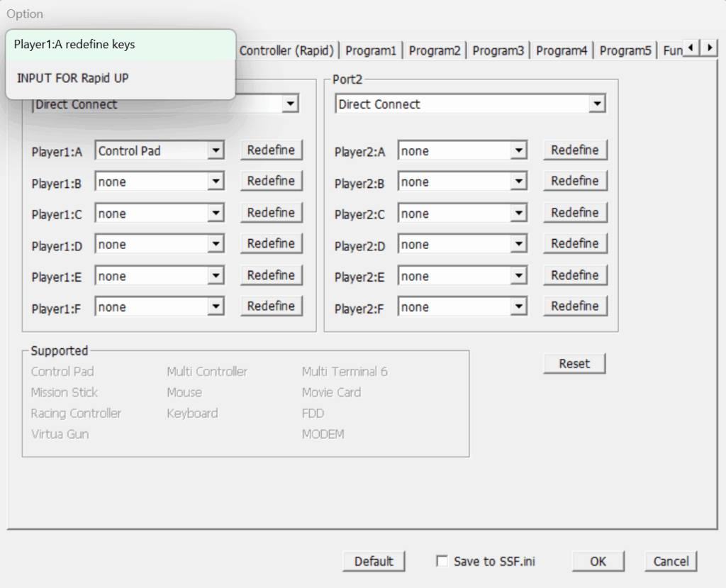The height and width of the screenshot is (588, 726).
Task: Open the Player2:F device dropdown
Action: point(519,307)
